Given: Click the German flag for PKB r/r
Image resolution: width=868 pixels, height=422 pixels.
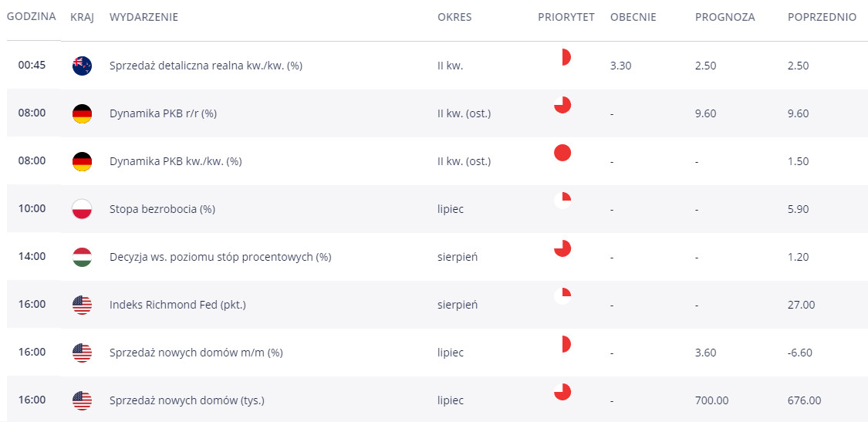Looking at the screenshot, I should [82, 113].
